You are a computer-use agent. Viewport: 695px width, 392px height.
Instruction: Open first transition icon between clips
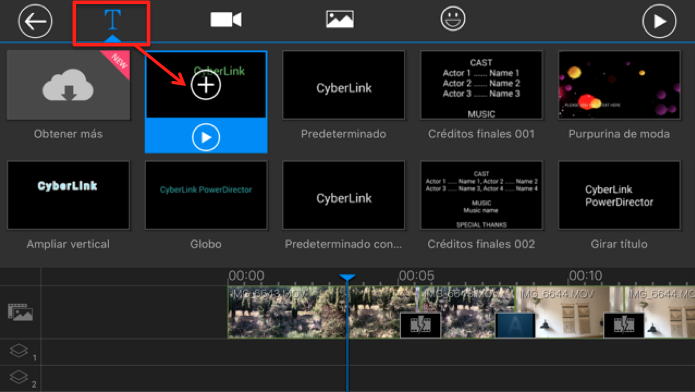[x=421, y=325]
